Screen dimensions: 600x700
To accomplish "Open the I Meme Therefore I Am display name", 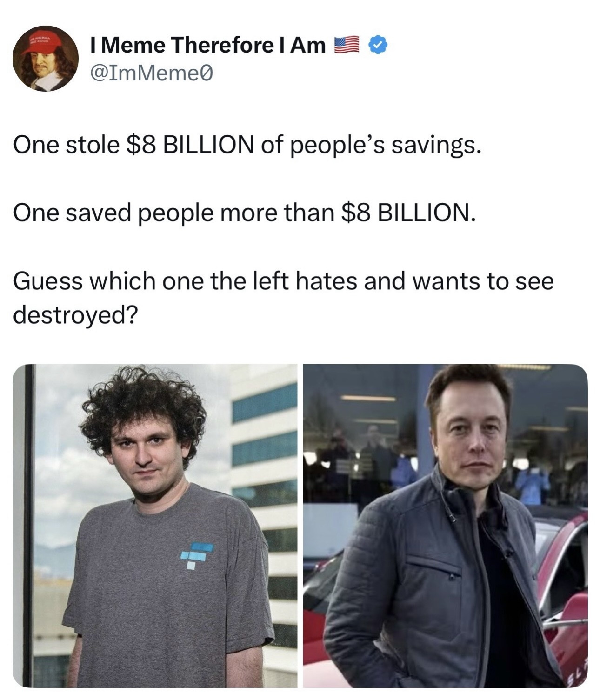I will (208, 46).
